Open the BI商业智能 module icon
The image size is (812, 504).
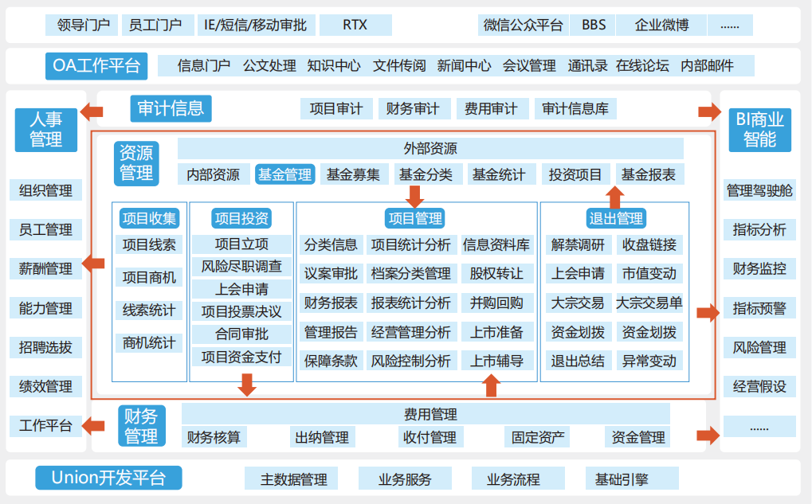click(x=759, y=129)
